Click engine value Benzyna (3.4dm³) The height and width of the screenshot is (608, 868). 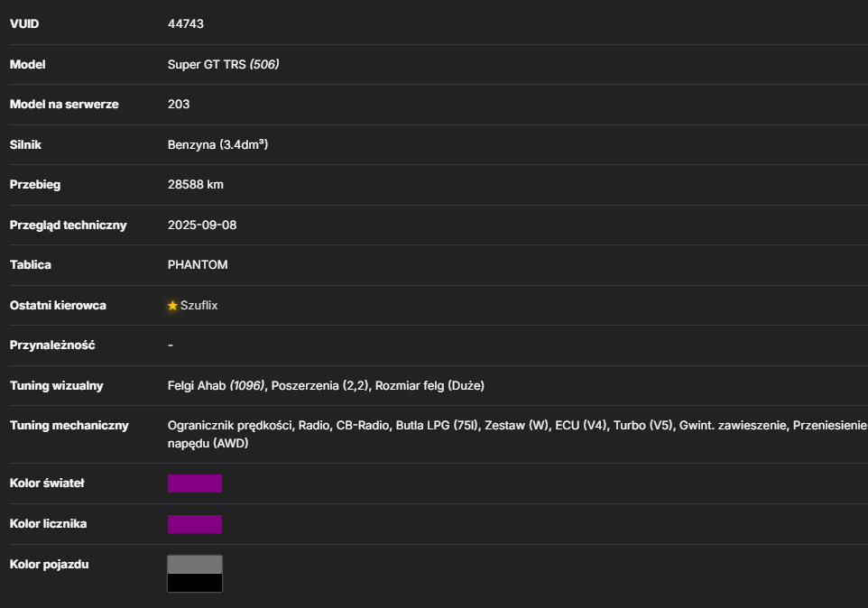coord(217,144)
